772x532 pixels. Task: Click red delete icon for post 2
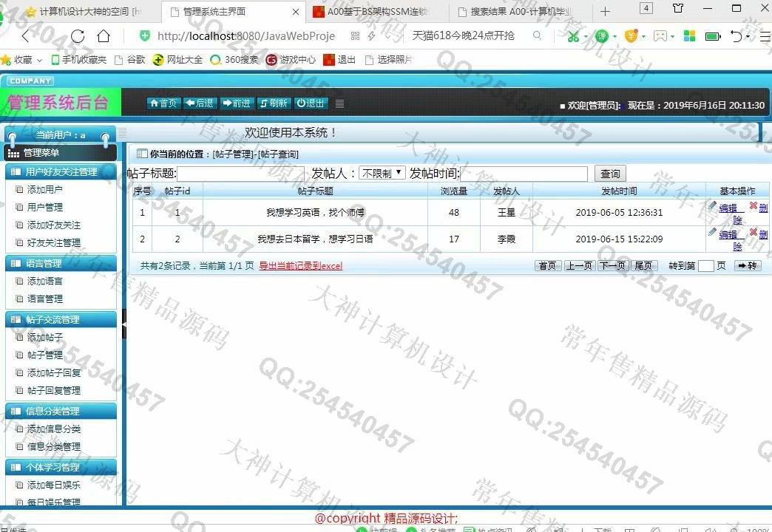754,233
